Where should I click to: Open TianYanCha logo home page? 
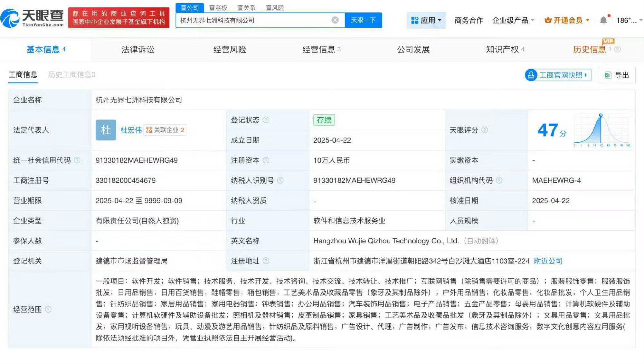(x=32, y=18)
